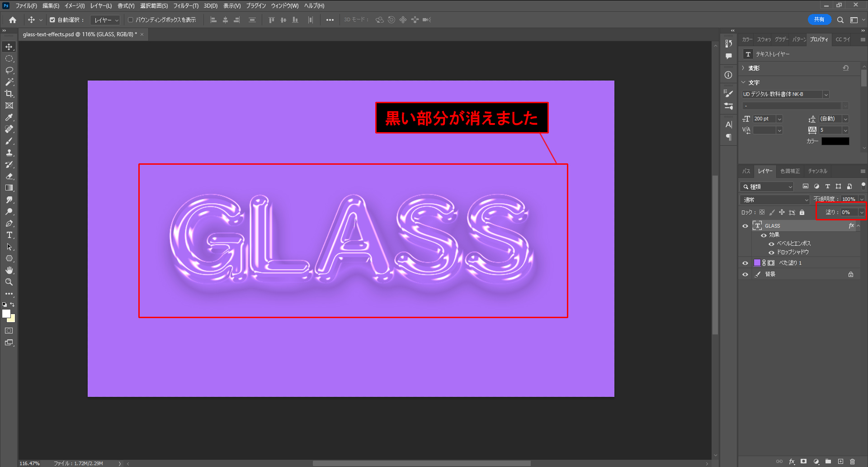Toggle visibility of ドロップシャドウ effect
Image resolution: width=868 pixels, height=467 pixels.
[771, 253]
